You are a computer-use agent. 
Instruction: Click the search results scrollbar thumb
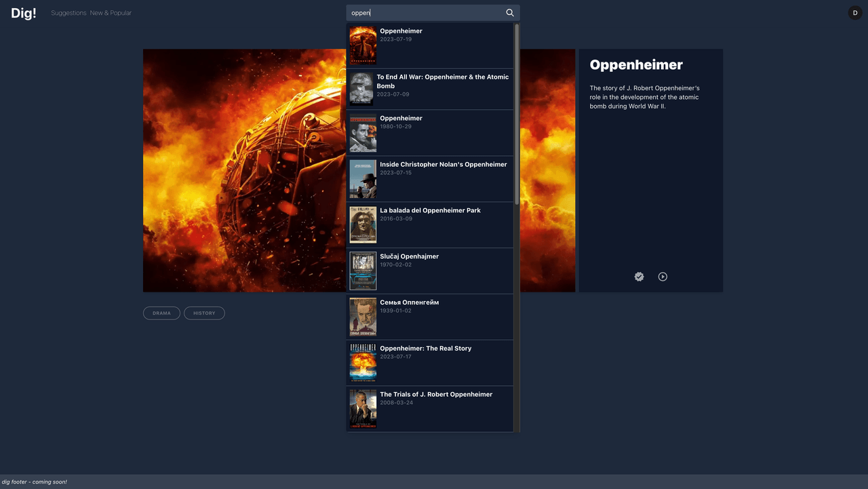[517, 114]
